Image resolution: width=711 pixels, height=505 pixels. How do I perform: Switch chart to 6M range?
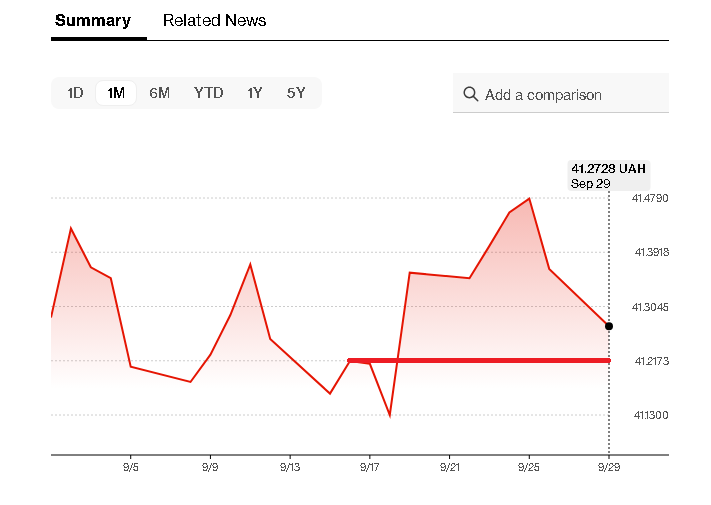(x=159, y=93)
